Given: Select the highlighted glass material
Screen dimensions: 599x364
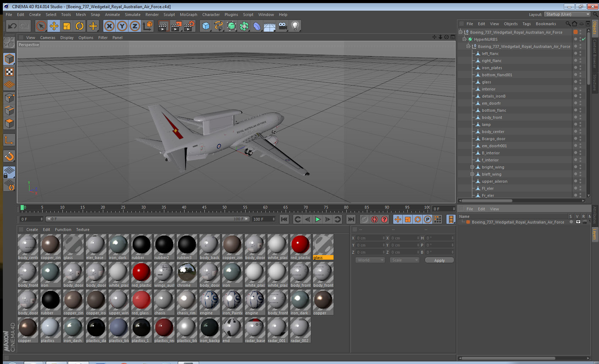Looking at the screenshot, I should 323,247.
